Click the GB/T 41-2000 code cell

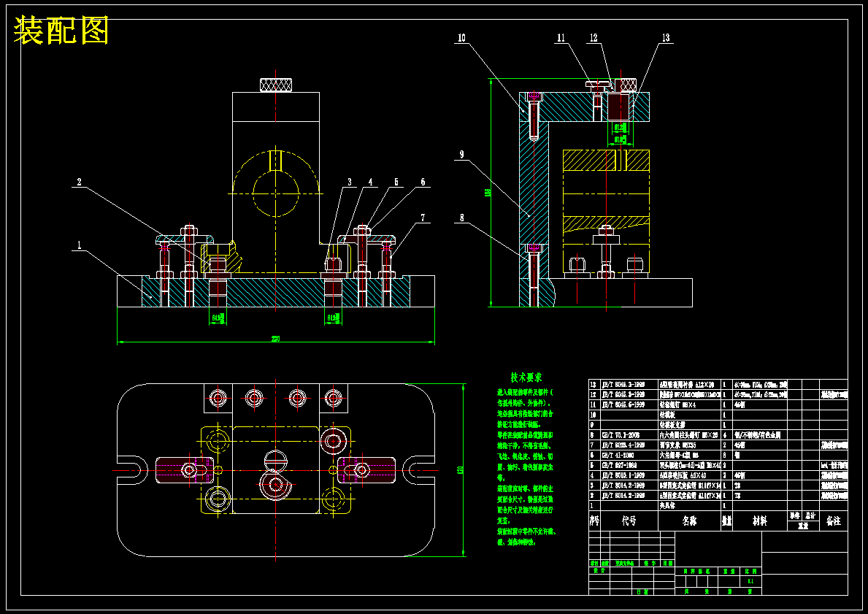click(619, 455)
